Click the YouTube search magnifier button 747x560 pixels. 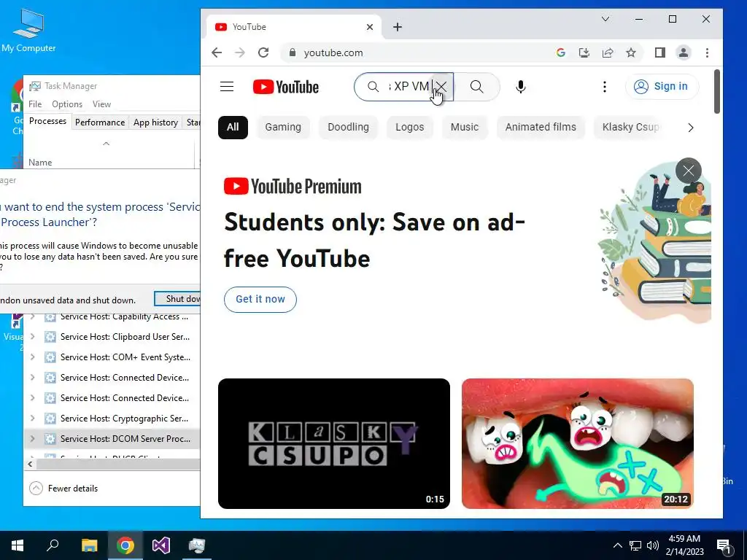coord(476,87)
